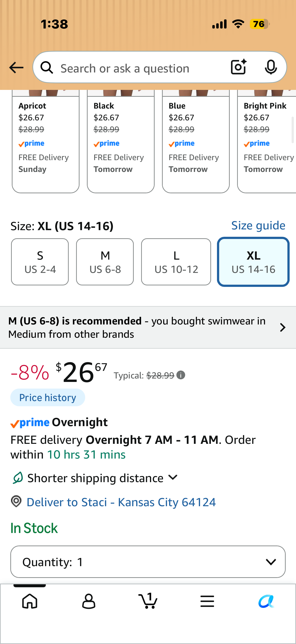Select size M US 6-8
296x644 pixels.
pos(105,262)
